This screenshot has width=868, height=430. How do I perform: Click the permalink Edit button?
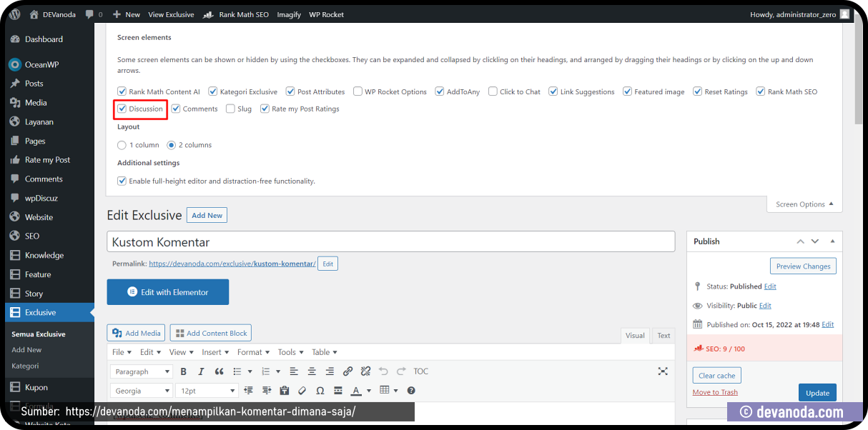(x=327, y=264)
